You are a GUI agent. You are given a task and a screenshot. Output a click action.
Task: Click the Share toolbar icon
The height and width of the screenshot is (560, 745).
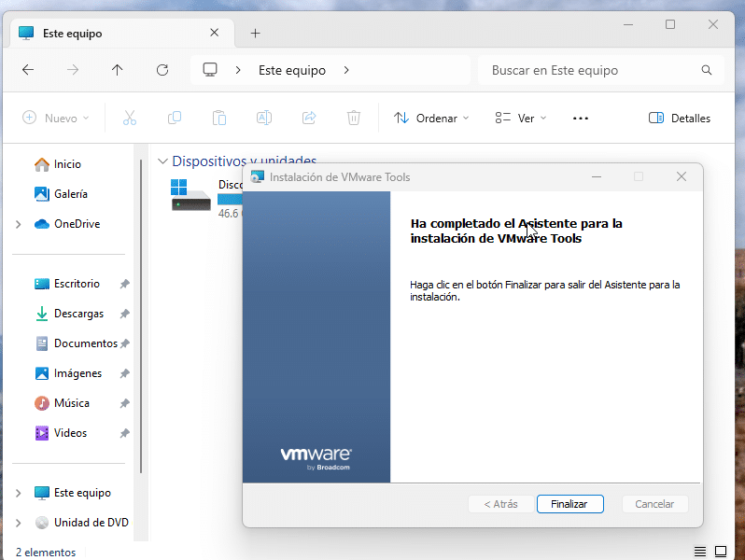(309, 118)
